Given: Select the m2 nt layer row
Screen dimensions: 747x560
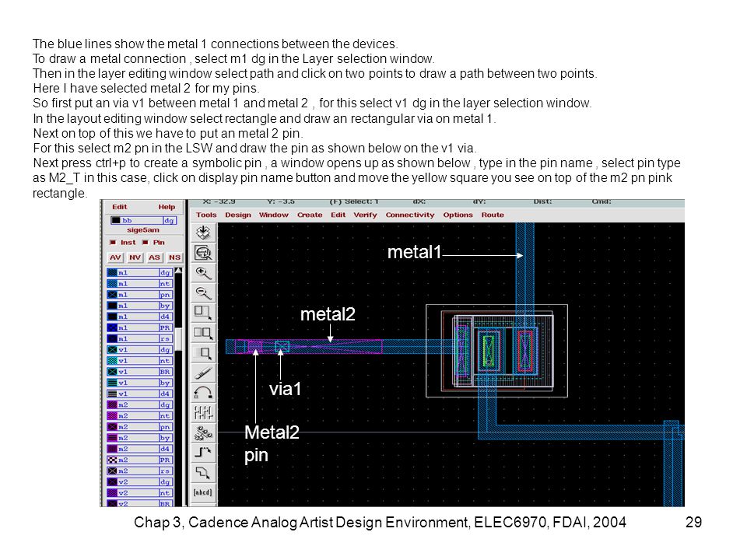Looking at the screenshot, I should (139, 415).
